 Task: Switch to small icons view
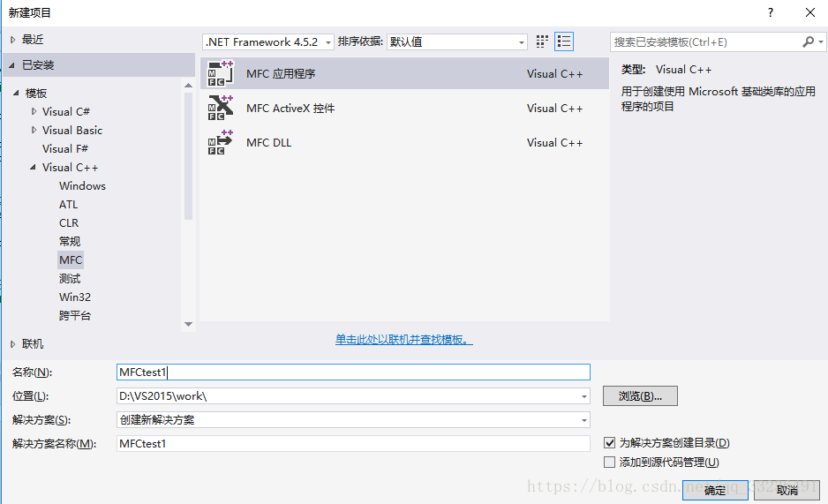[542, 41]
